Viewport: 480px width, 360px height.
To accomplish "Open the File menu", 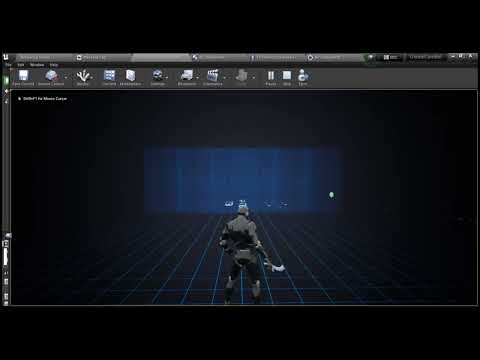I will tap(8, 65).
